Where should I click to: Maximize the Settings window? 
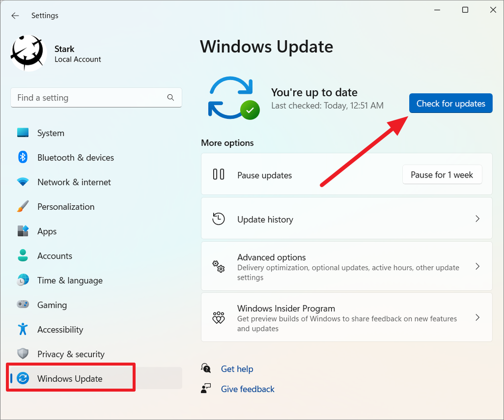465,10
